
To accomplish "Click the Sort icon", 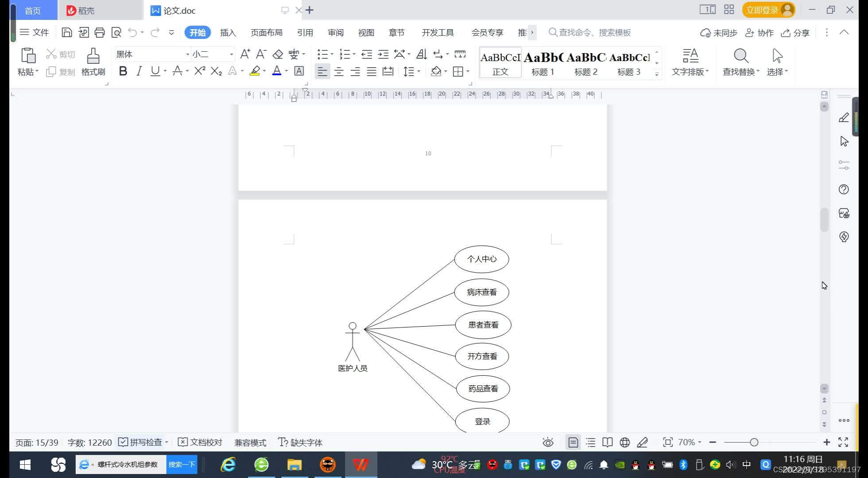I will point(422,54).
